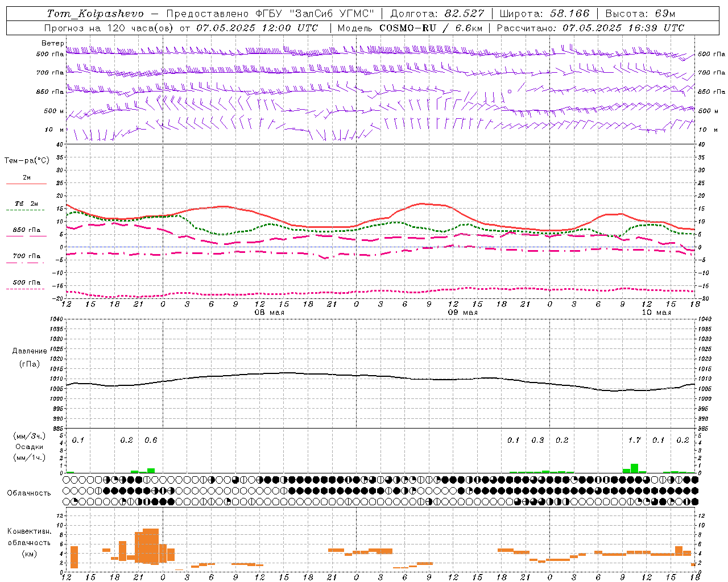Click the precipitation value 1.7
This screenshot has height=582, width=728.
(x=634, y=440)
